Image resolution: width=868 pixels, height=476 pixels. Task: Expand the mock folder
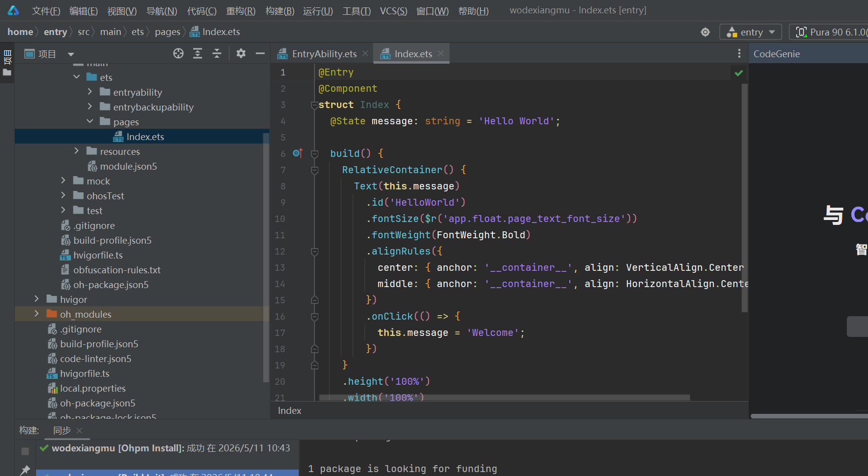pos(63,181)
